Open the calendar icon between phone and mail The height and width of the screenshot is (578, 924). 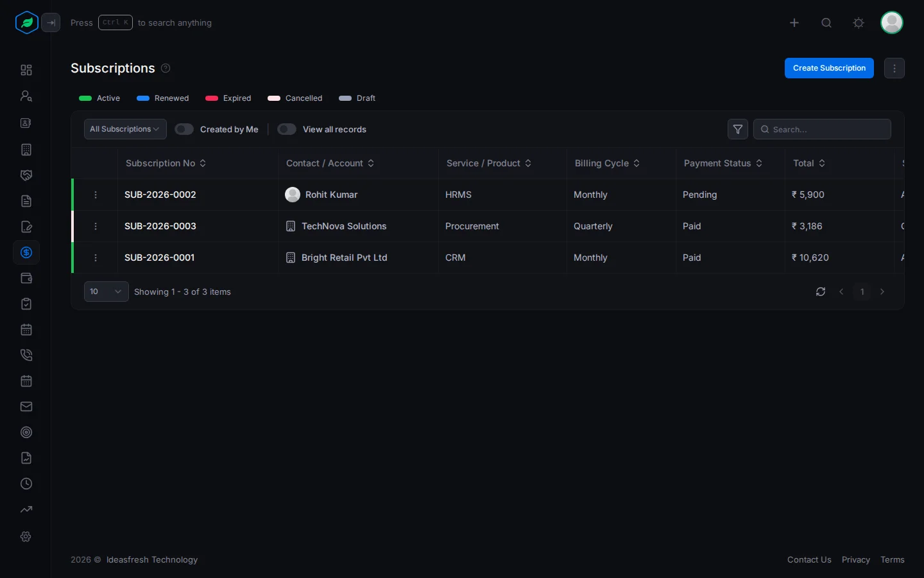pos(26,381)
